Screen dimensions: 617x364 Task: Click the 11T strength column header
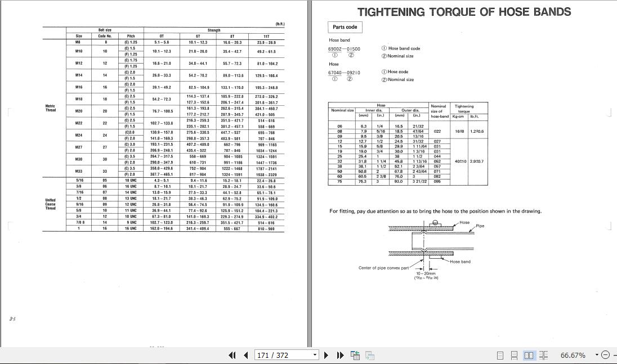click(266, 36)
